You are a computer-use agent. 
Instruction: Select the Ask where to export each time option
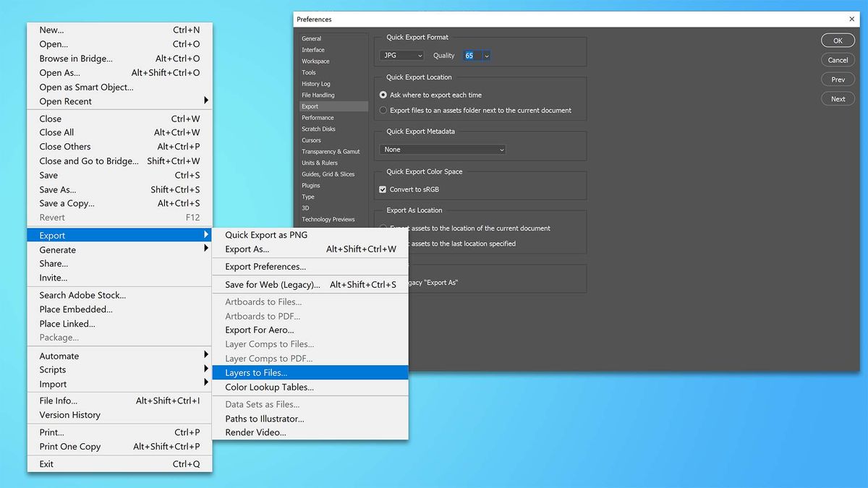coord(383,95)
